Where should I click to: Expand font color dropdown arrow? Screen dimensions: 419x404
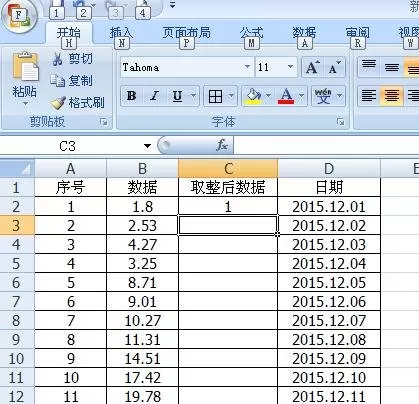tap(301, 96)
